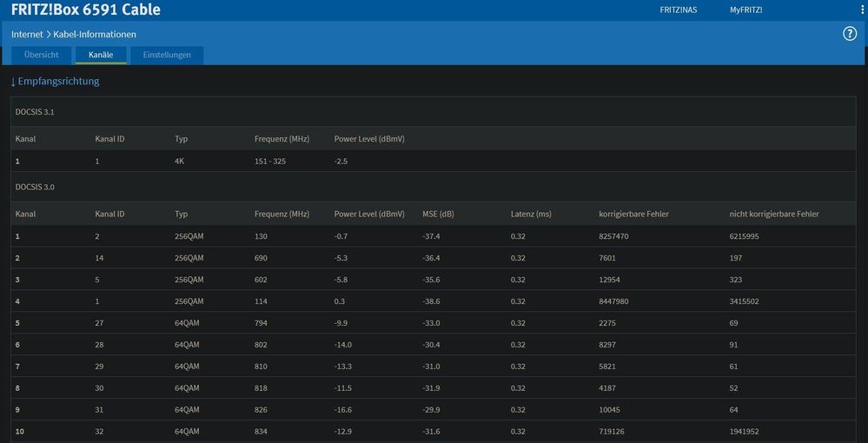Open the help question mark icon
The height and width of the screenshot is (443, 868).
coord(850,34)
